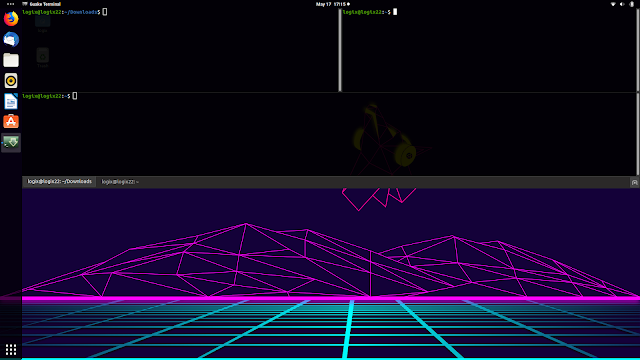Open the network status indicator

tap(613, 4)
